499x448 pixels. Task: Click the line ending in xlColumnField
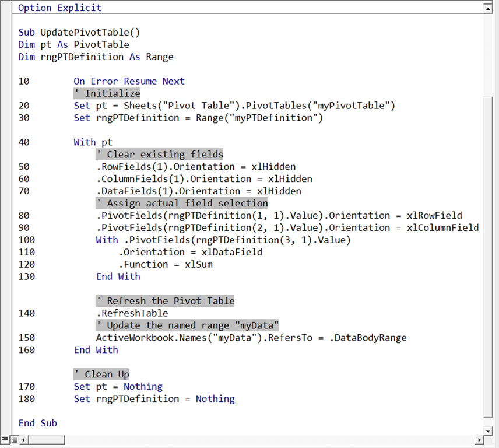click(x=287, y=228)
